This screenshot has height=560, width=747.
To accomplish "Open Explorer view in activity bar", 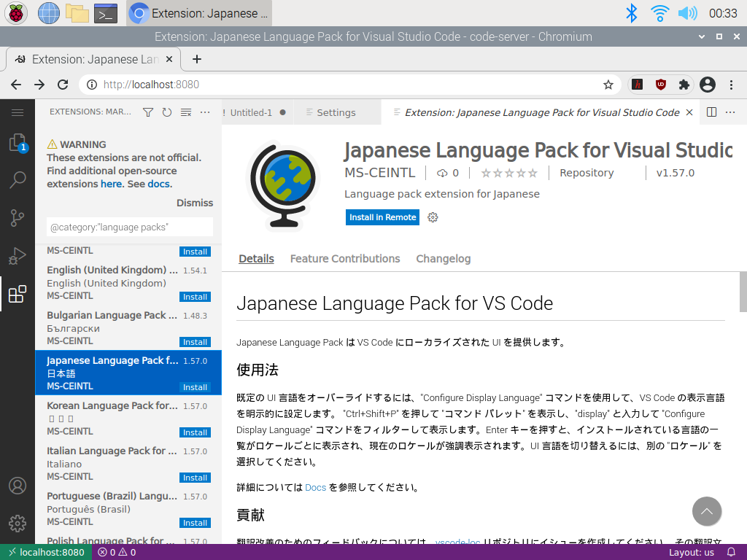I will point(18,142).
